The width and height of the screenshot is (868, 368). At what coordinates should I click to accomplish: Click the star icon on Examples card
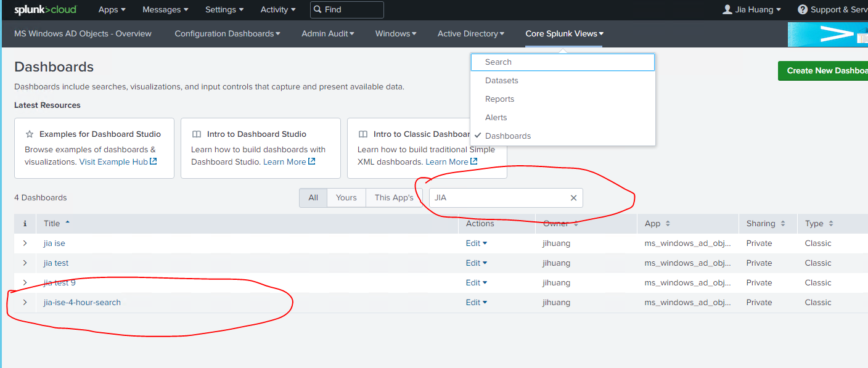tap(30, 134)
